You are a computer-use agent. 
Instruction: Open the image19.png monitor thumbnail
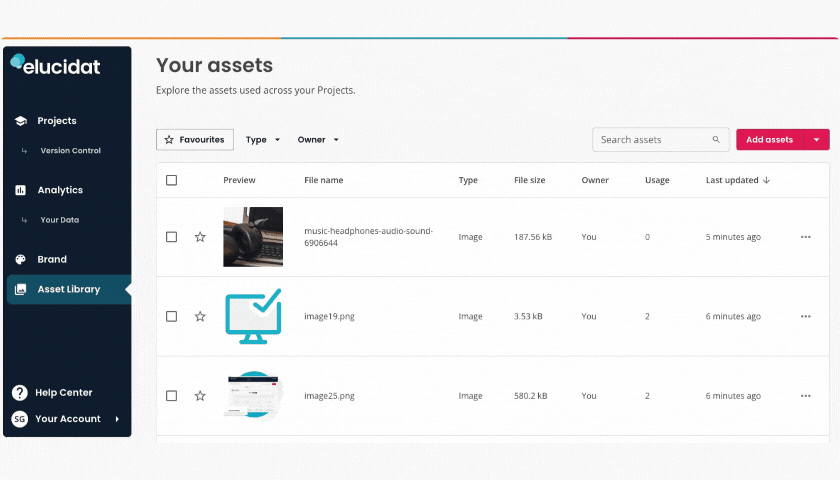[x=253, y=317]
